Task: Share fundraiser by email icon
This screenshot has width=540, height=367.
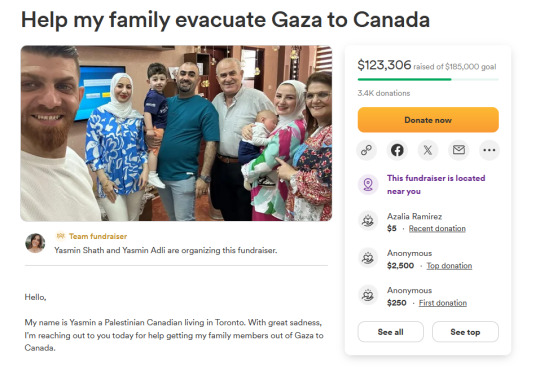Action: (459, 150)
